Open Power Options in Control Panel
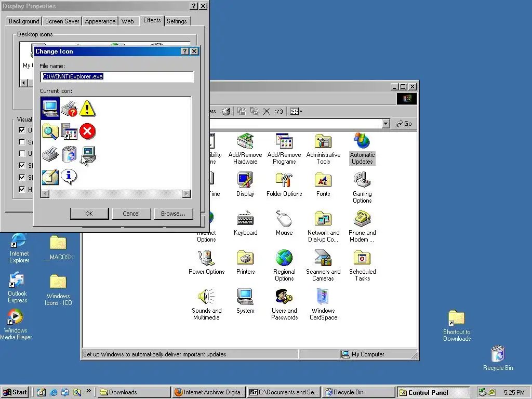This screenshot has height=399, width=532. point(207,262)
